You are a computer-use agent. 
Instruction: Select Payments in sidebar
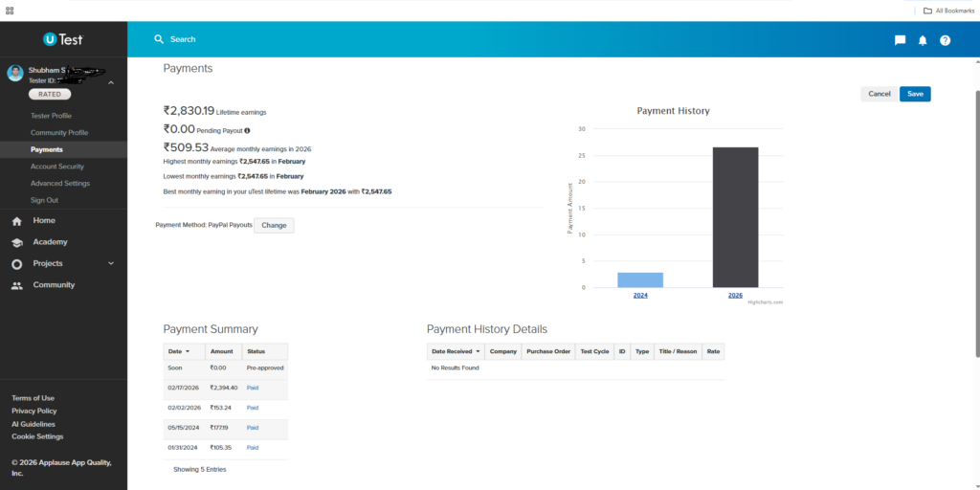(47, 149)
